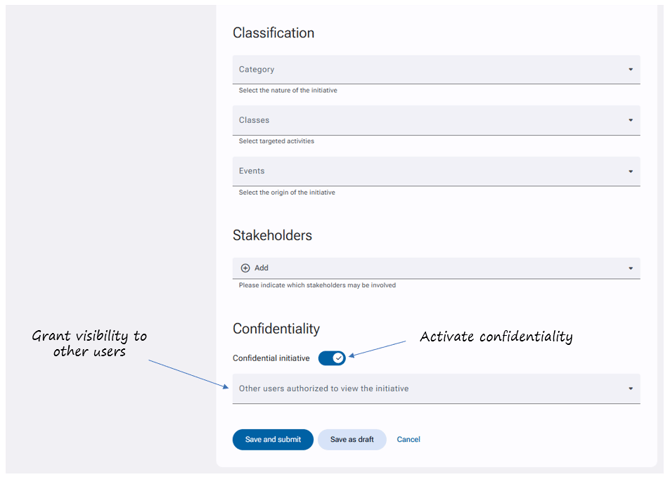Click the plus-circle Add icon under Stakeholders
The height and width of the screenshot is (477, 670).
click(x=245, y=268)
